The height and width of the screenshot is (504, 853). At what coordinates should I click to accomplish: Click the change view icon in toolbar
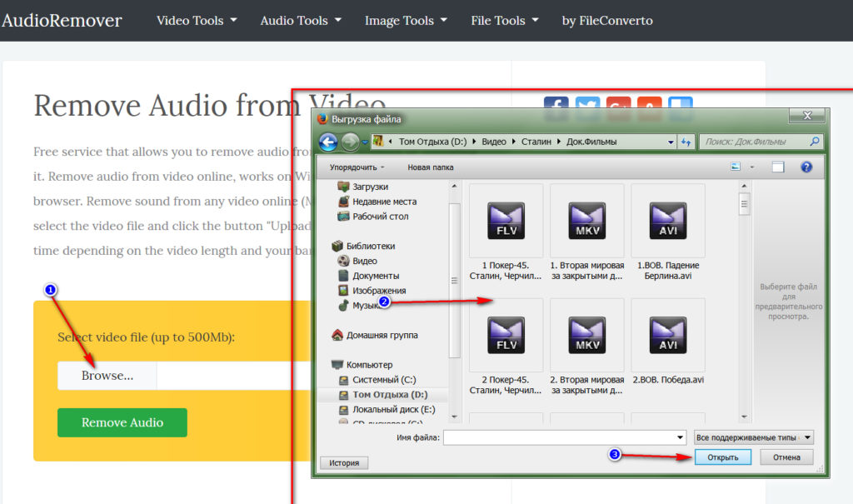(736, 167)
